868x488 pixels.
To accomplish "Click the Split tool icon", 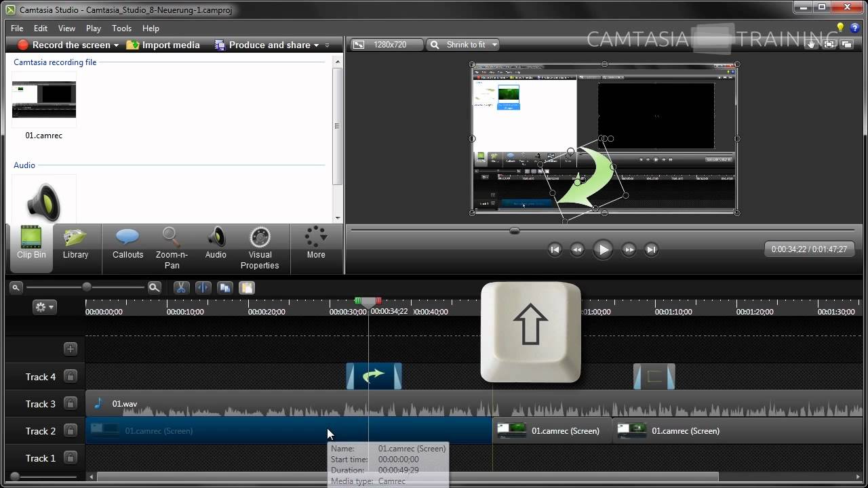I will coord(203,287).
